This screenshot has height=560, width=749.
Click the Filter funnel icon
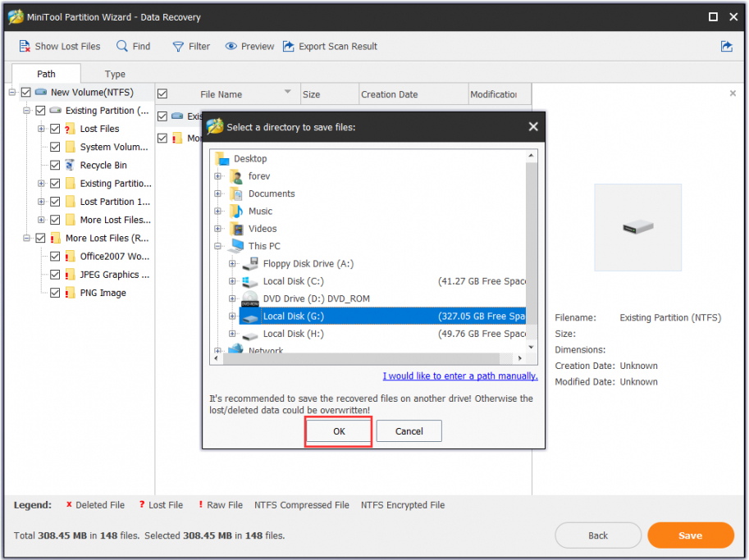tap(178, 46)
